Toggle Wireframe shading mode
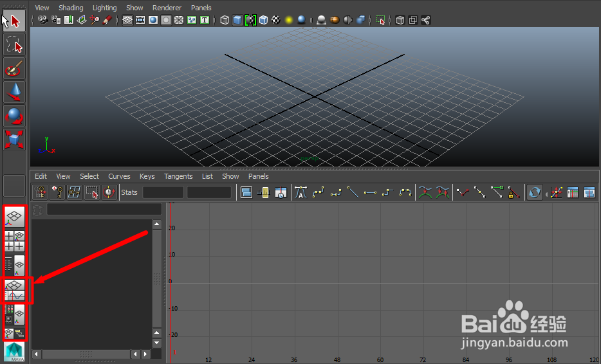The width and height of the screenshot is (601, 364). coord(225,20)
